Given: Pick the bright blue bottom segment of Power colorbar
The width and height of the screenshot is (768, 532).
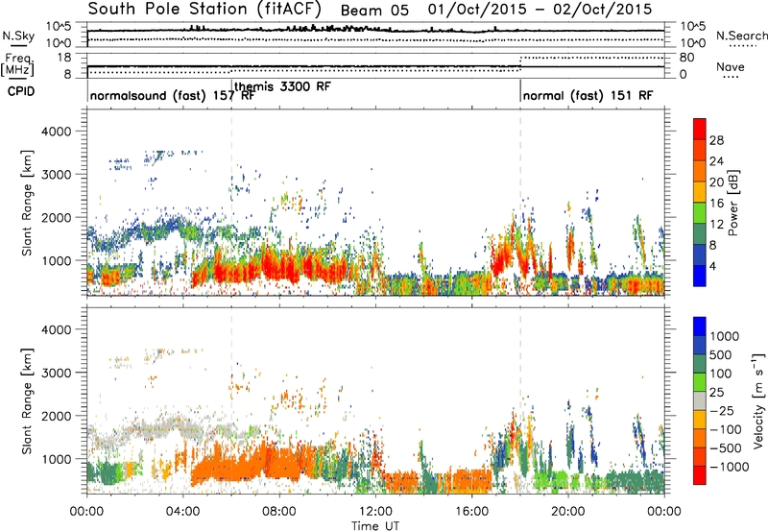Looking at the screenshot, I should tap(700, 277).
